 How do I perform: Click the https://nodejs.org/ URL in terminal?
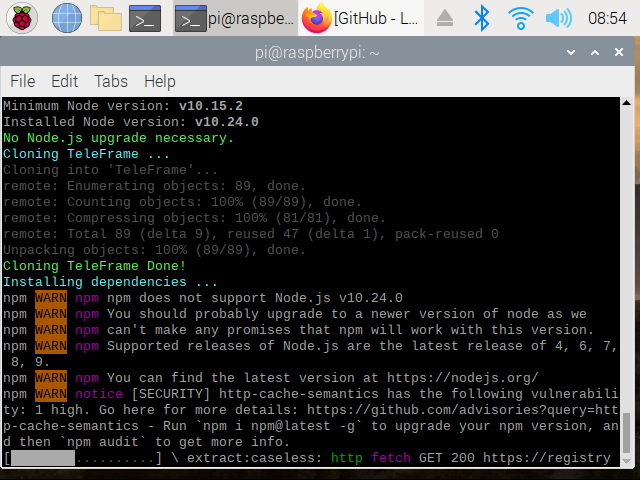462,378
